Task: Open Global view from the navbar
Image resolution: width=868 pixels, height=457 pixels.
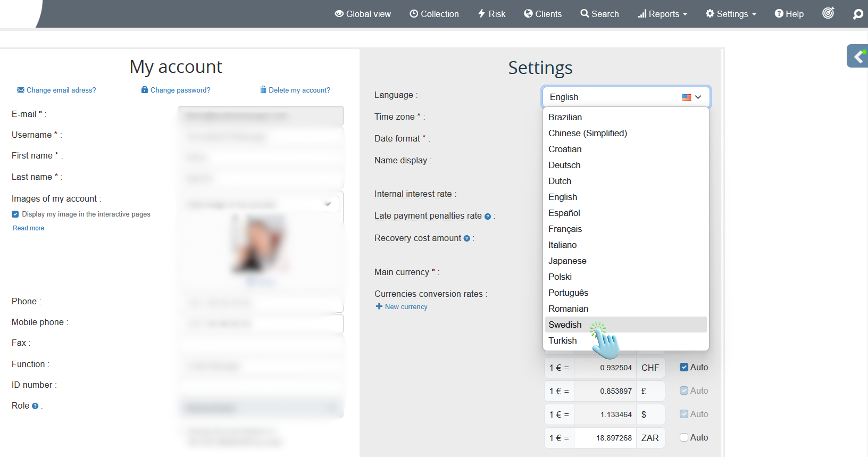Action: click(362, 14)
